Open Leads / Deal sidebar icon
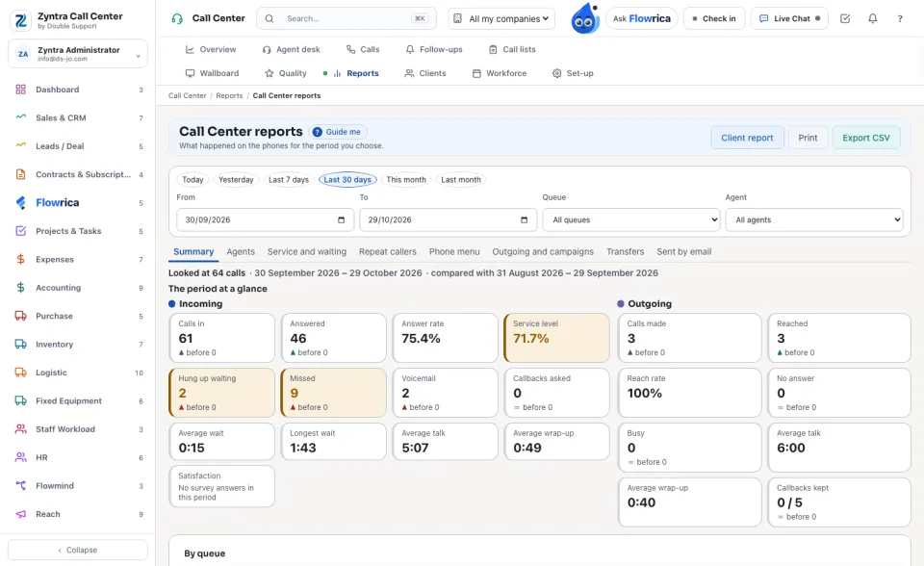 20,145
